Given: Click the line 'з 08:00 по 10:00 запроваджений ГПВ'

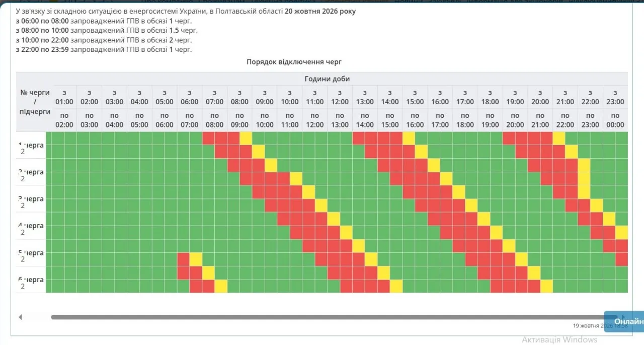Looking at the screenshot, I should [x=107, y=30].
